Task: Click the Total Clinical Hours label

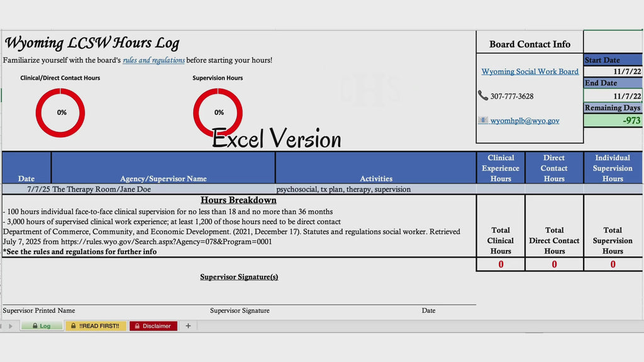Action: point(501,241)
